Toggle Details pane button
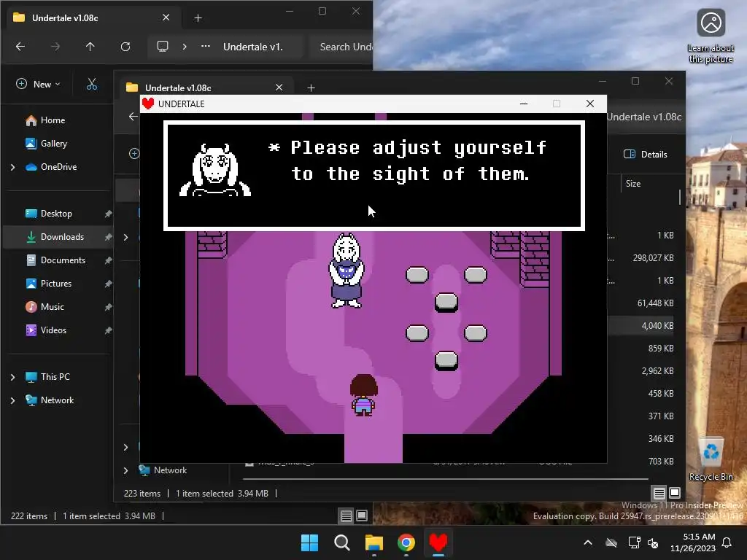The image size is (747, 560). click(x=646, y=155)
